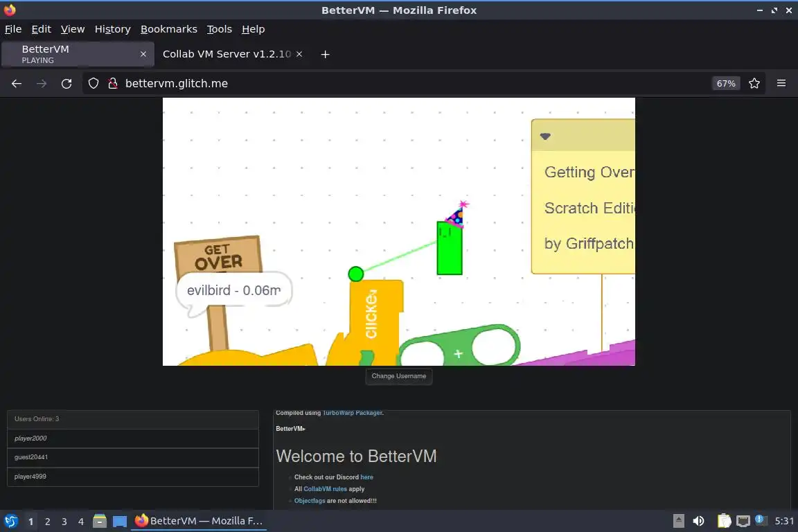This screenshot has height=532, width=798.
Task: Click the blue show desktop taskbar icon
Action: pyautogui.click(x=120, y=522)
